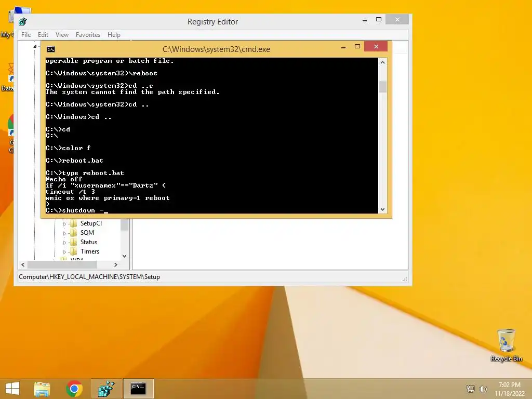Click the Timers folder icon
Screen dimensions: 532x399
click(x=74, y=251)
